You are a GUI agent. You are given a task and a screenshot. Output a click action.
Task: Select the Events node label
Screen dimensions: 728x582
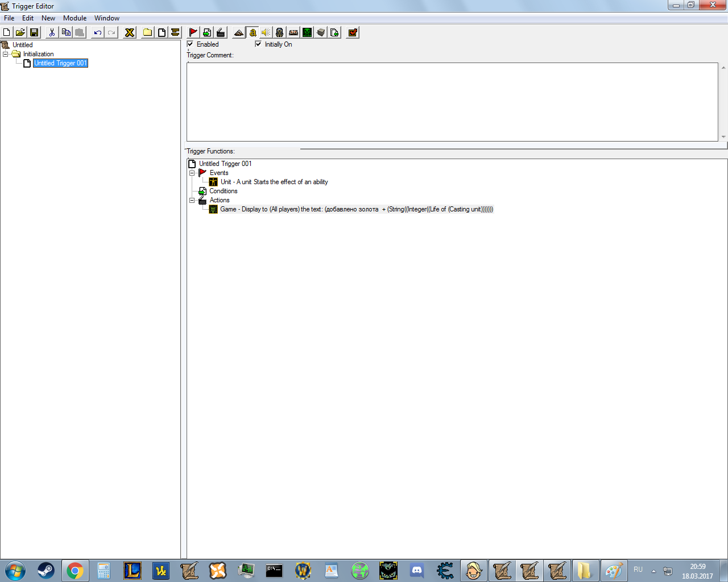[219, 173]
